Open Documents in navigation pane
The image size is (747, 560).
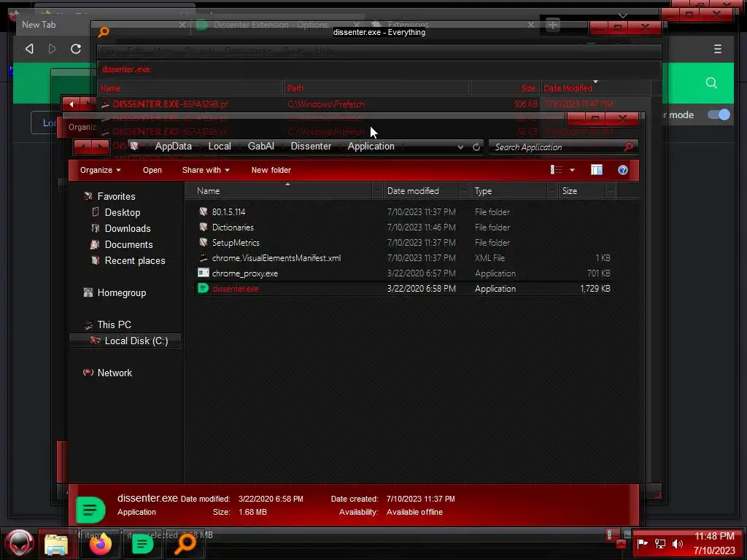point(128,244)
